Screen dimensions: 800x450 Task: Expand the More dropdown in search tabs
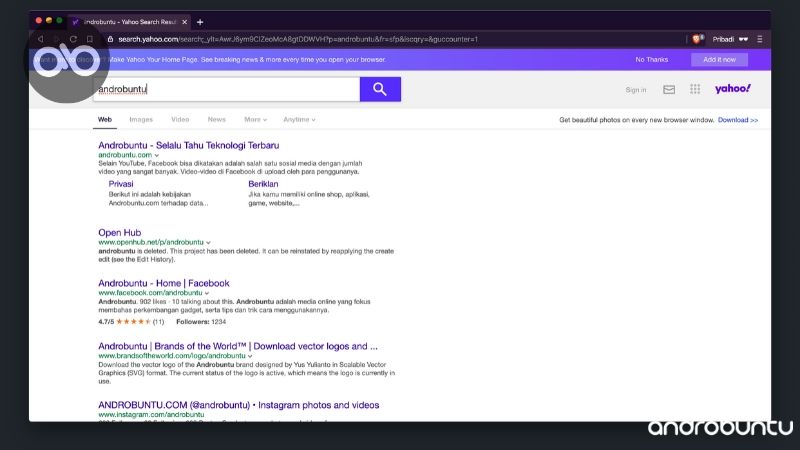click(x=255, y=119)
